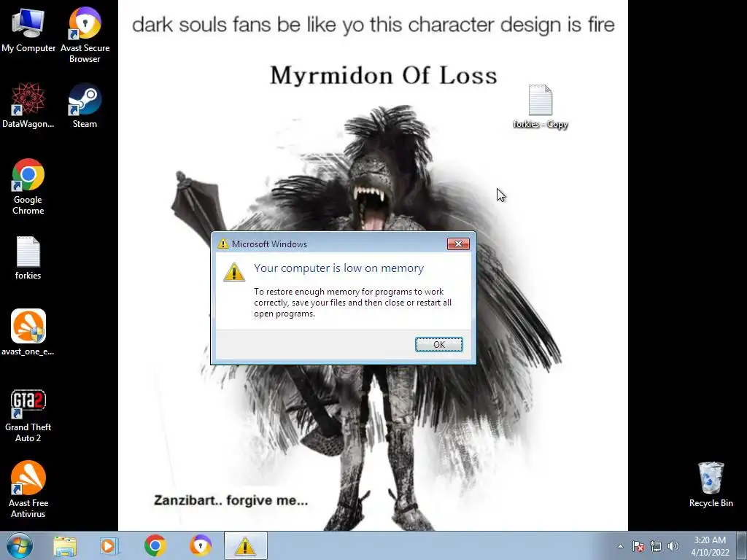Click the dialog's large warning triangle icon
Image resolution: width=747 pixels, height=560 pixels.
[x=234, y=272]
